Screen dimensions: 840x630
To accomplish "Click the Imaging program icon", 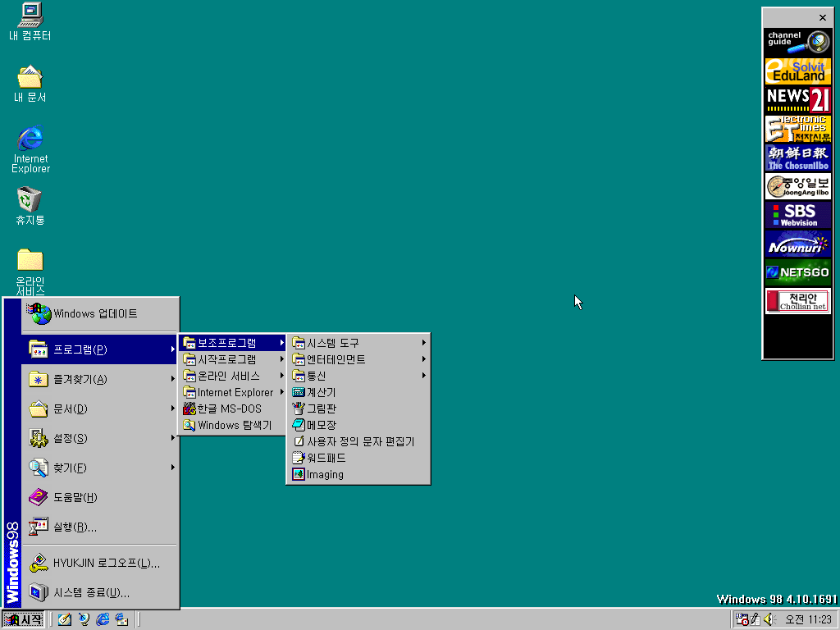I will (299, 475).
